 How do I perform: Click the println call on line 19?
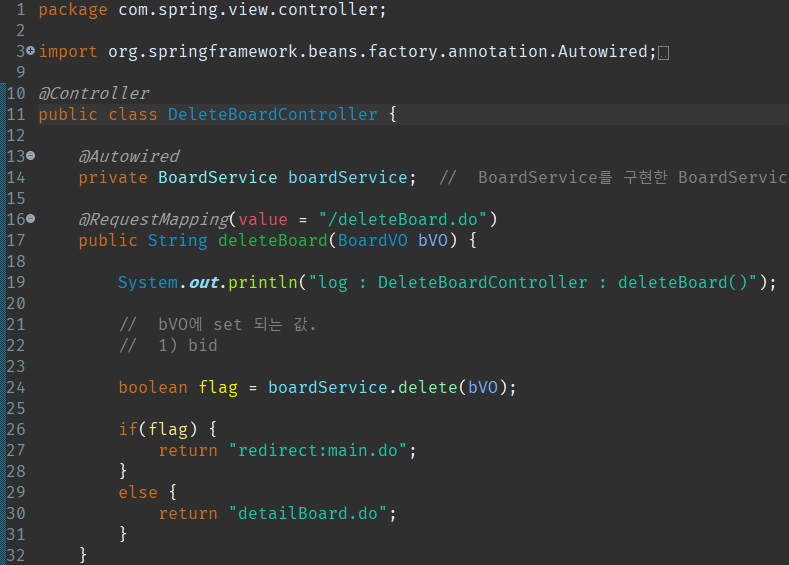pos(263,282)
